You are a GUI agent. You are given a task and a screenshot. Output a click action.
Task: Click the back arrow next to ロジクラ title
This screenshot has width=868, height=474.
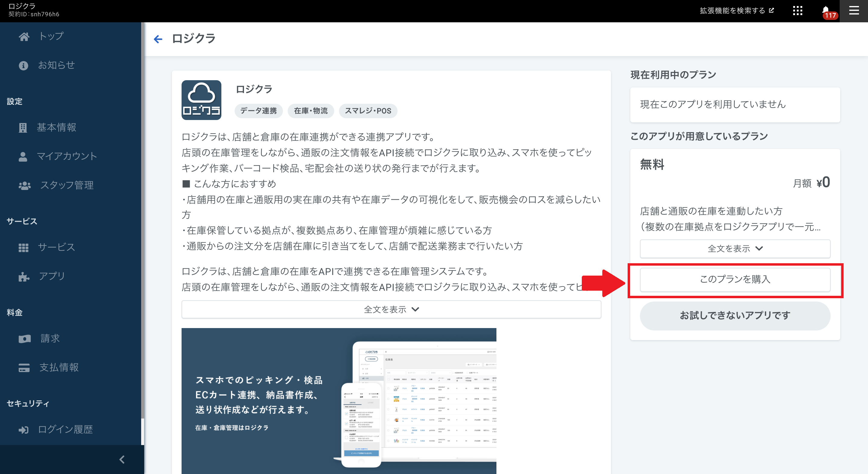pyautogui.click(x=158, y=39)
